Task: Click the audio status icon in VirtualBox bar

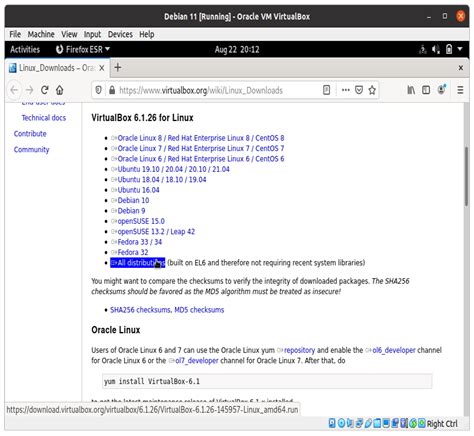Action: 350,423
